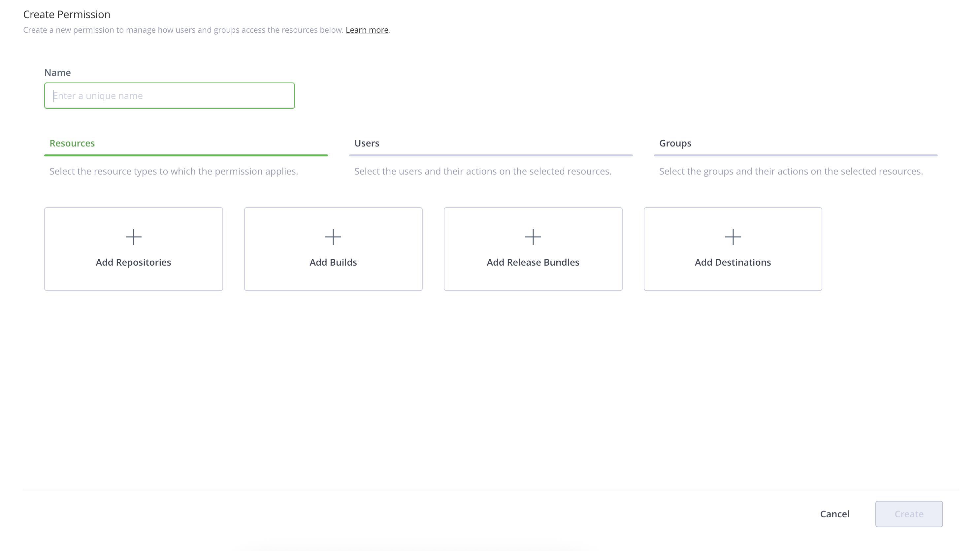Select the Add Release Bundles card
Screen dimensions: 980x551
[533, 249]
